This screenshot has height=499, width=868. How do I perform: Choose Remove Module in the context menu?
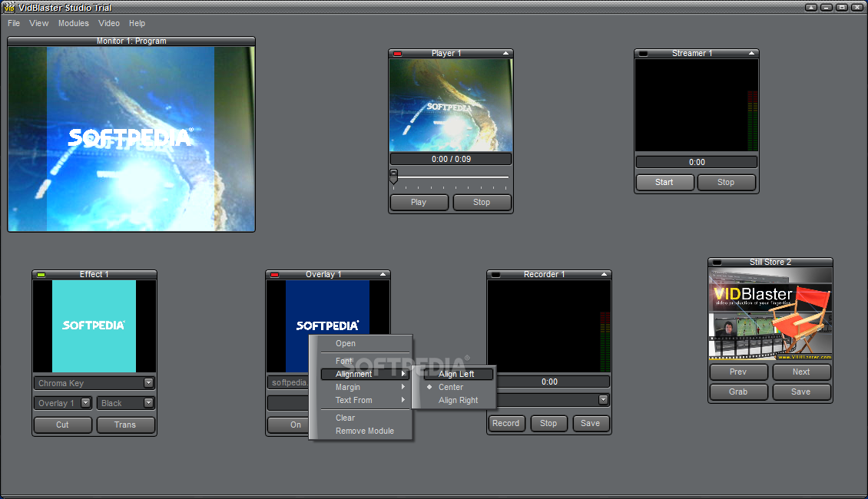pos(366,431)
